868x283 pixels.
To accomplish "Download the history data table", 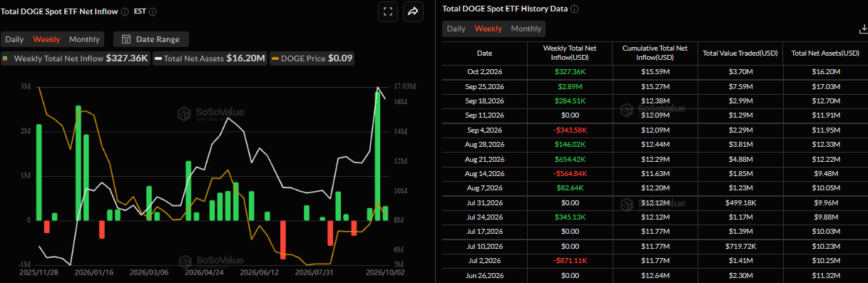I will tap(864, 29).
